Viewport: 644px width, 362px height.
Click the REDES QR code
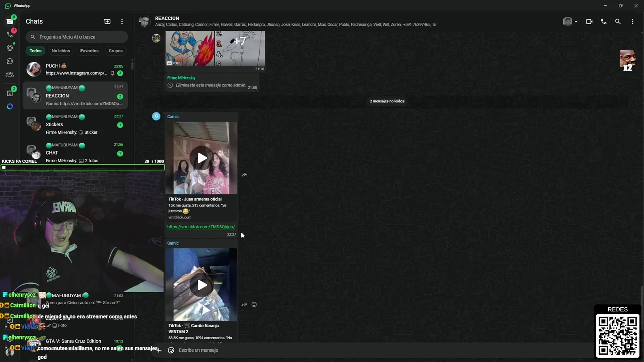[618, 336]
